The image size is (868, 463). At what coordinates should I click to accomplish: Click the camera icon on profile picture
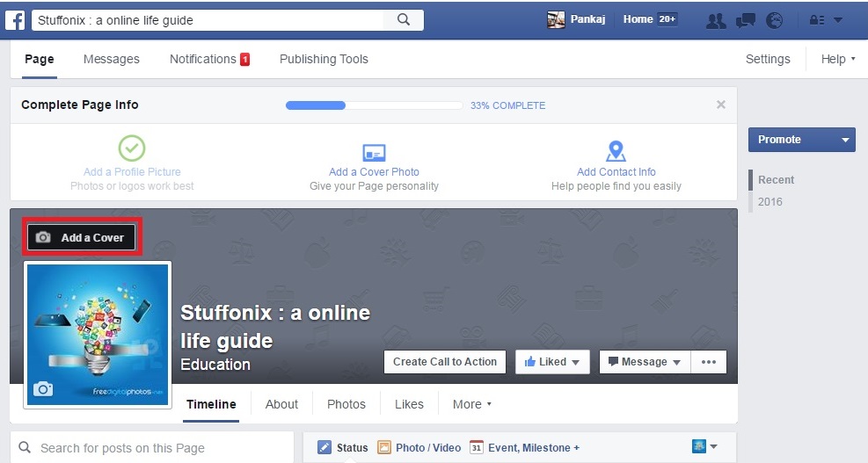42,389
